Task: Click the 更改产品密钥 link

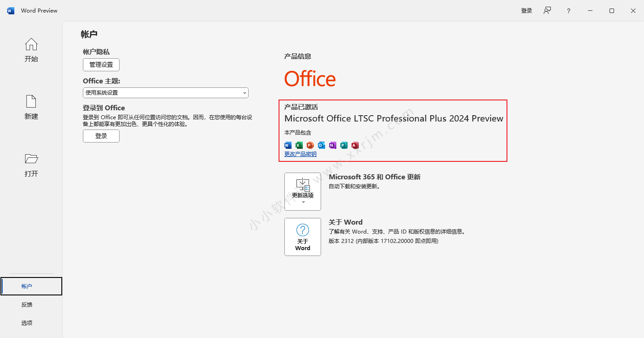Action: coord(301,154)
